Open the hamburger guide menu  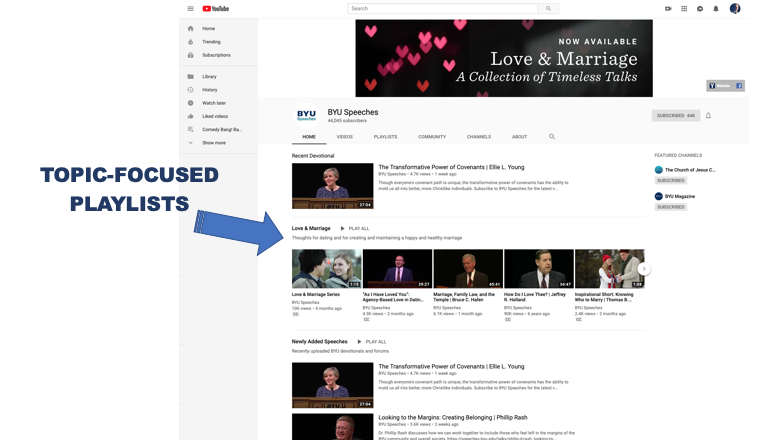(191, 8)
